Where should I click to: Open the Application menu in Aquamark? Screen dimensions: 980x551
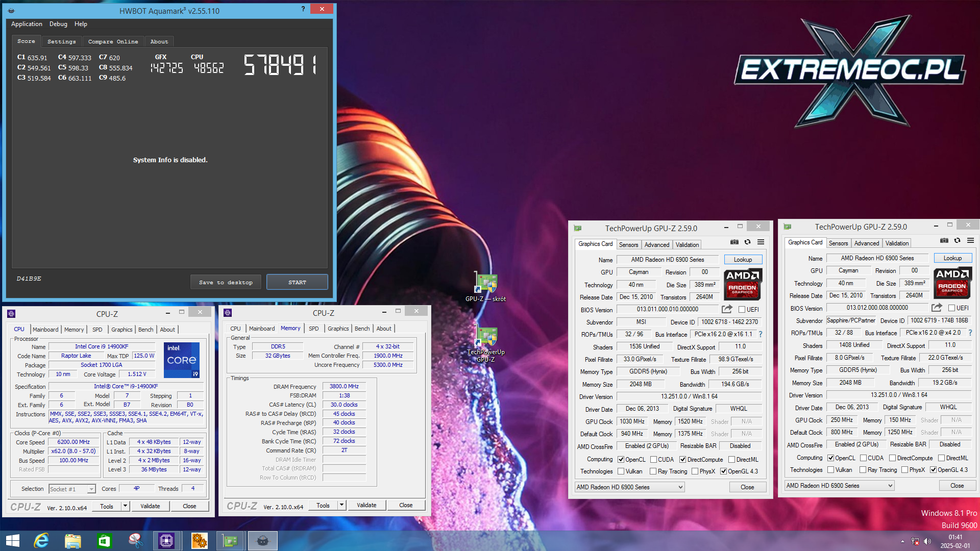27,24
